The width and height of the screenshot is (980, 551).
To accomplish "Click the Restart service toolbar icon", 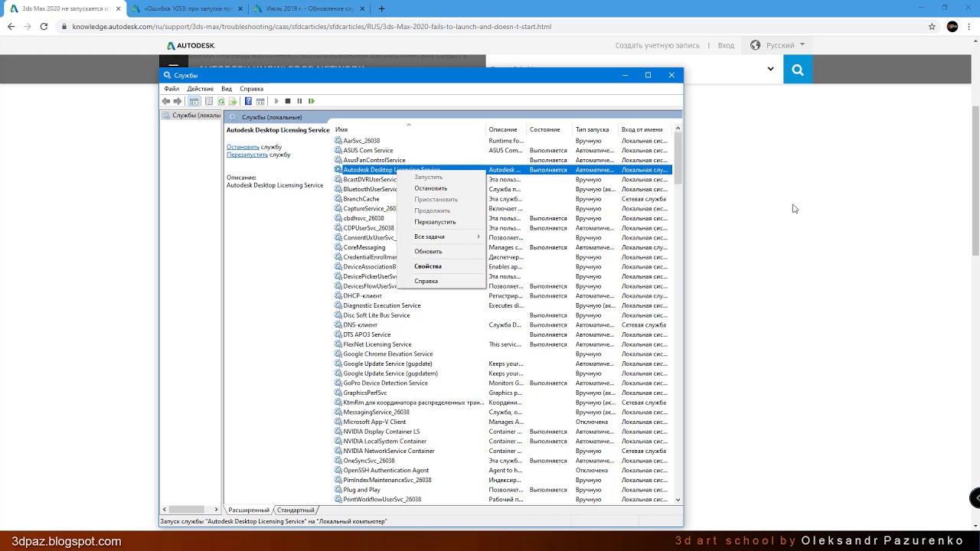I will point(311,101).
